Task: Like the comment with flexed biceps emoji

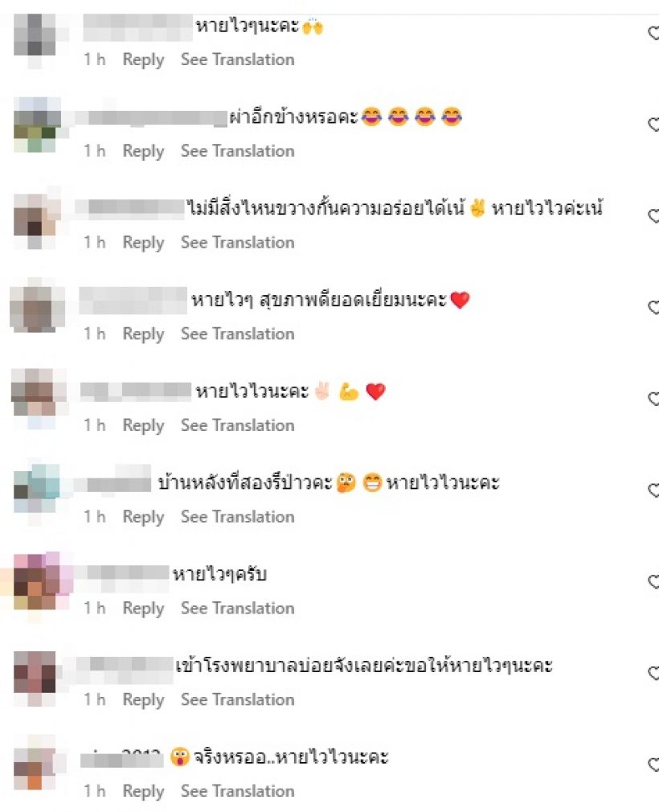Action: pos(654,399)
